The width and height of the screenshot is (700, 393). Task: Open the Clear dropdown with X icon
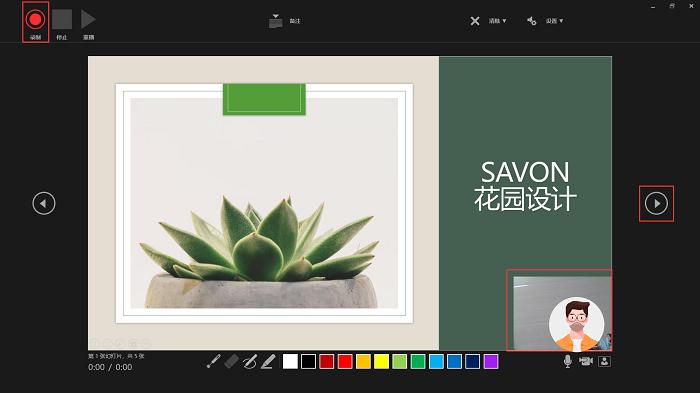pos(488,21)
